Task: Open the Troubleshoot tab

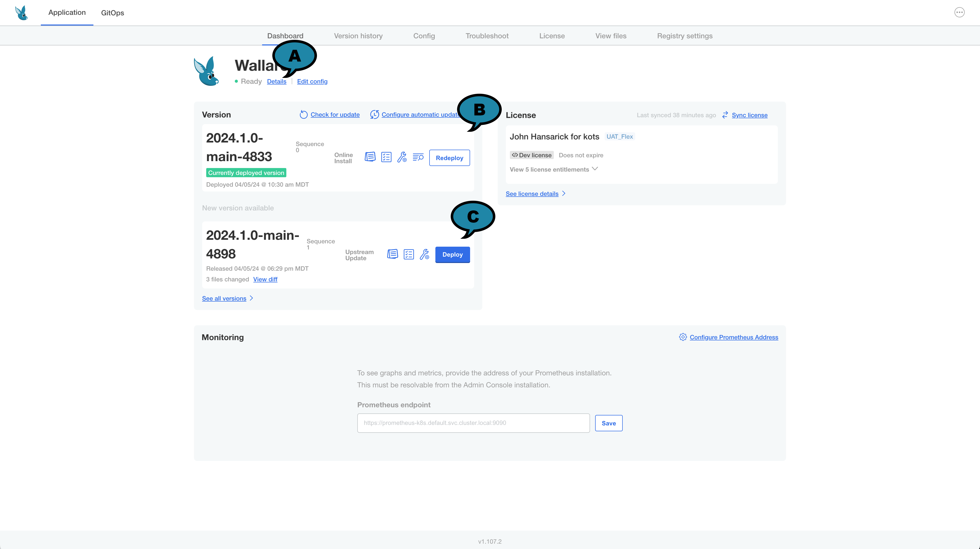Action: click(487, 36)
